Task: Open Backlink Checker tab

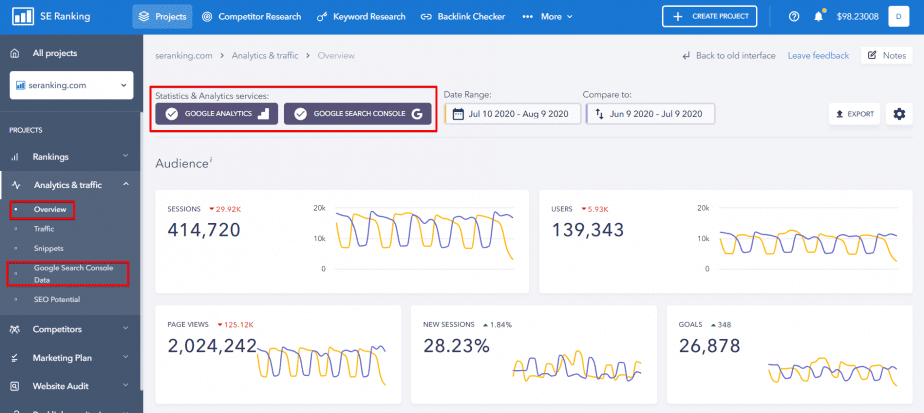Action: coord(463,16)
